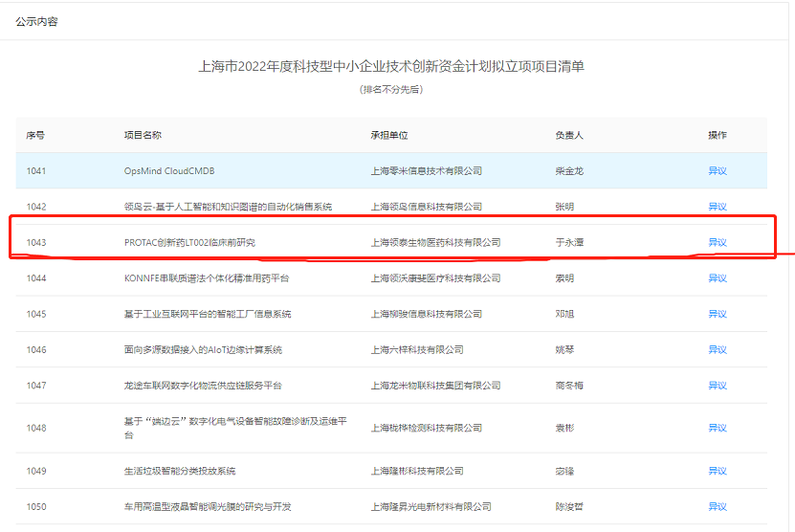Click the 项目名称 column header
795x532 pixels.
143,135
